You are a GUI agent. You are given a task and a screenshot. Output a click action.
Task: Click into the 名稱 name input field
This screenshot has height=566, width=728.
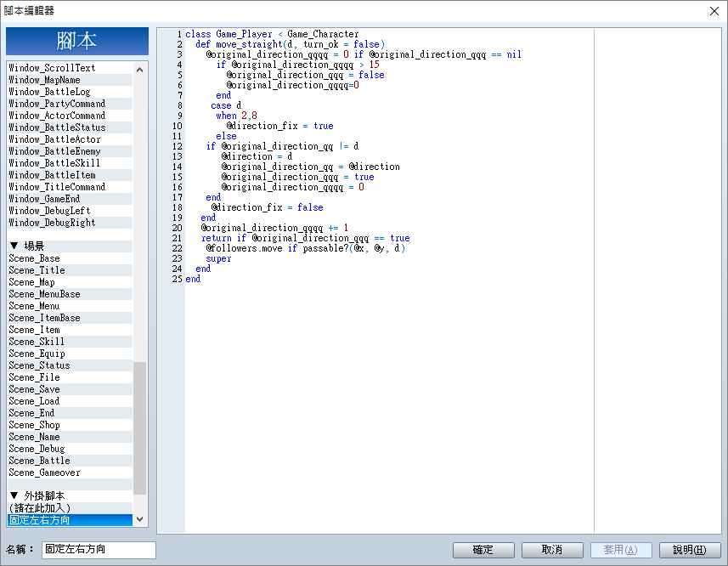[x=99, y=550]
